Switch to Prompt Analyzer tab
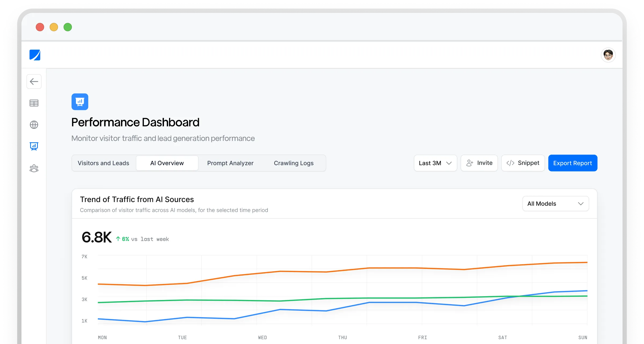This screenshot has height=344, width=644. click(230, 163)
